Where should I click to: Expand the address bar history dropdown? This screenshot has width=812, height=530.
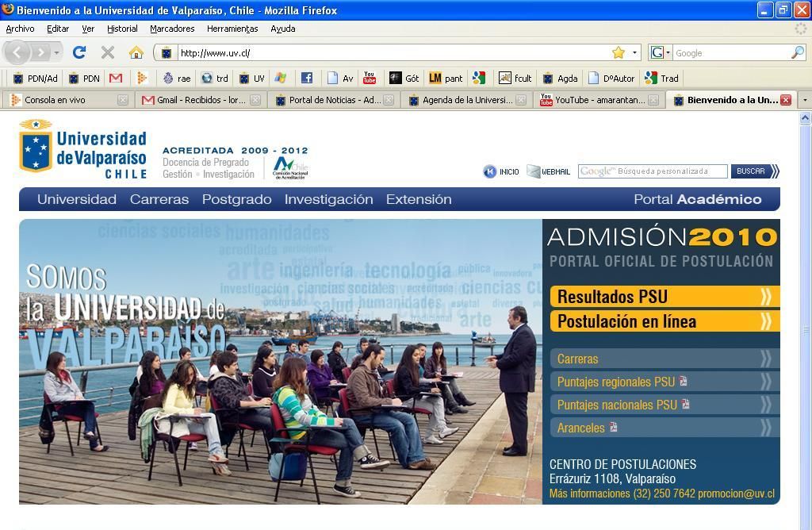pyautogui.click(x=634, y=52)
